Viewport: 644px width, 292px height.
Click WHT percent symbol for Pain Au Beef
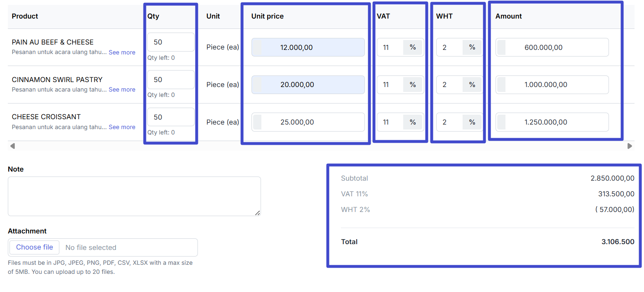pos(472,47)
